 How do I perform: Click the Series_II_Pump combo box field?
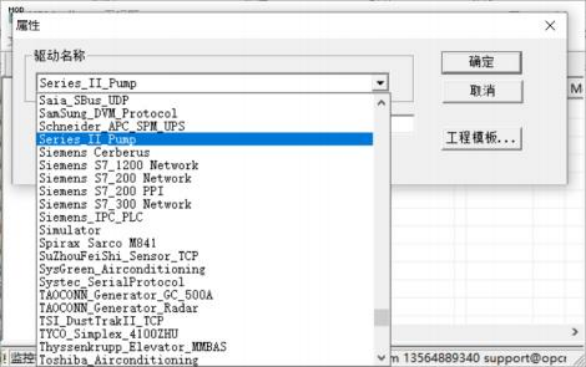[212, 83]
